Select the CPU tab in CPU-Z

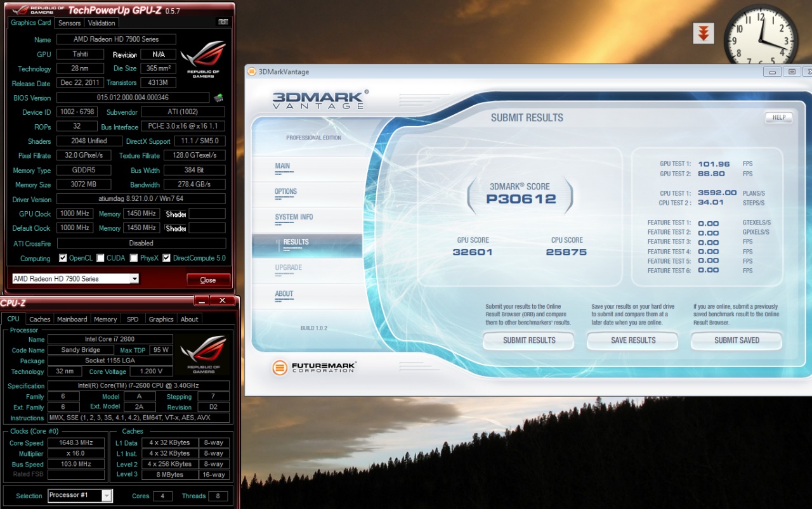click(x=13, y=319)
